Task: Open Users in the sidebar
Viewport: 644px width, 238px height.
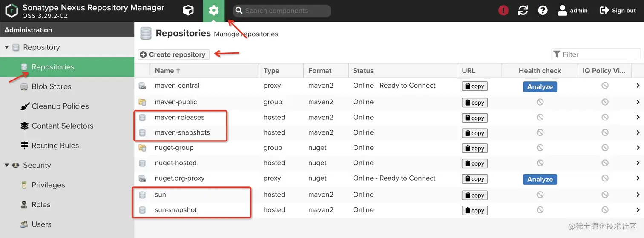Action: coord(67,224)
